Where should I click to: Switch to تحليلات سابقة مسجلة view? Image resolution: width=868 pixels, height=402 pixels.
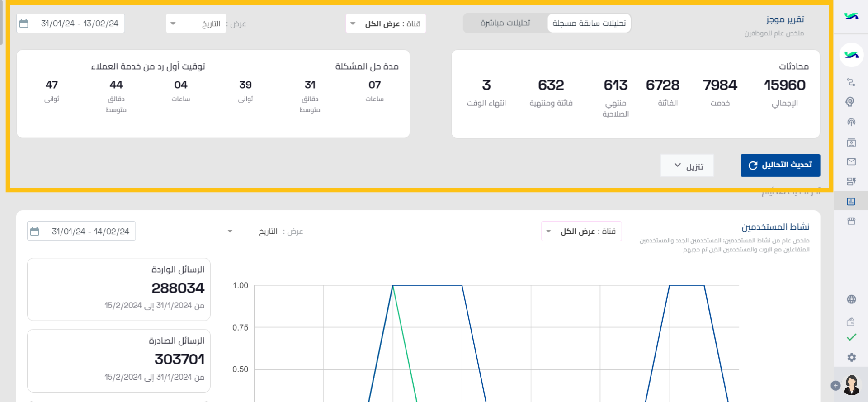pyautogui.click(x=589, y=23)
